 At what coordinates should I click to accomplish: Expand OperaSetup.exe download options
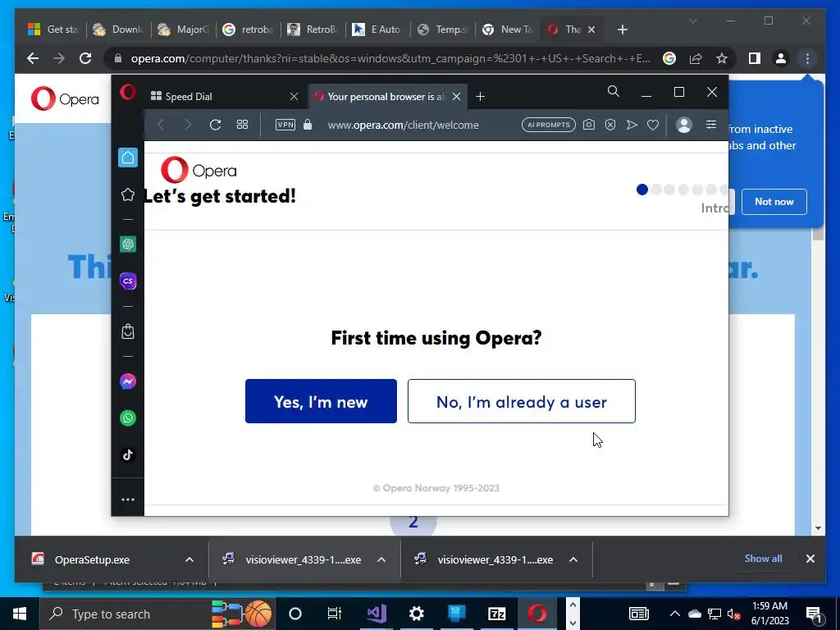pos(189,559)
